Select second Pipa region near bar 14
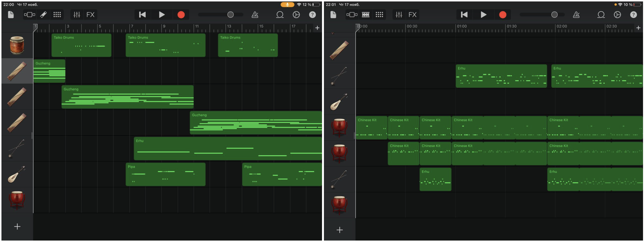This screenshot has width=644, height=242. (x=282, y=175)
